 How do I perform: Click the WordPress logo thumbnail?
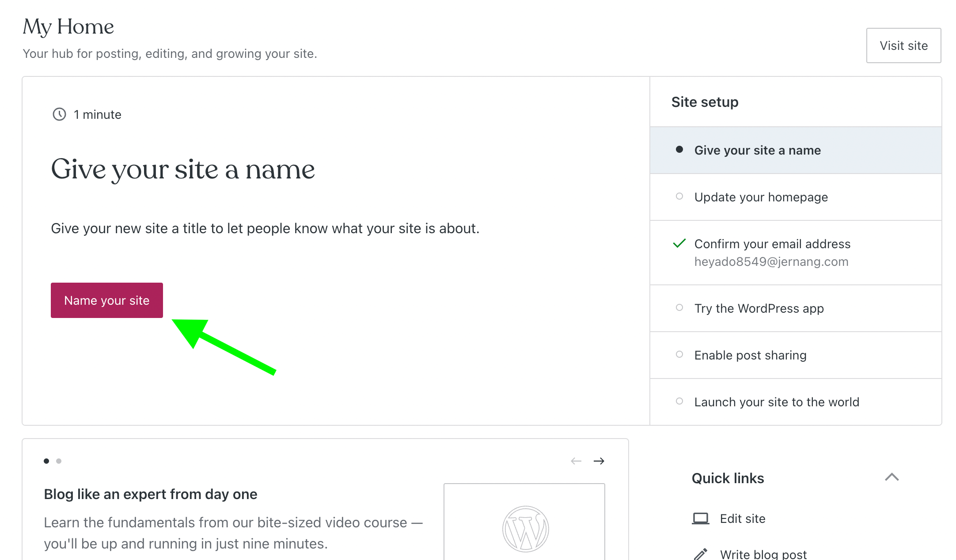click(x=525, y=528)
